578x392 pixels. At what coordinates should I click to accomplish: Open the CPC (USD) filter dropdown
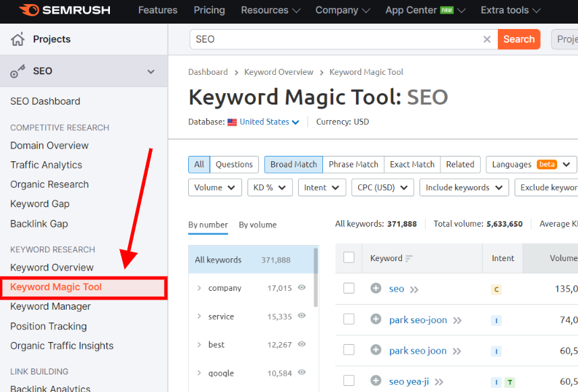pos(382,188)
